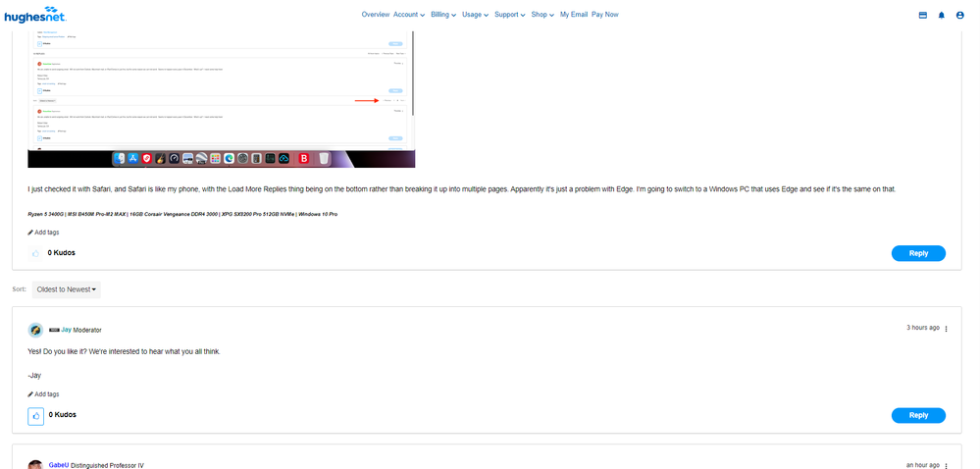Expand the Billing menu
The image size is (980, 469).
point(443,15)
